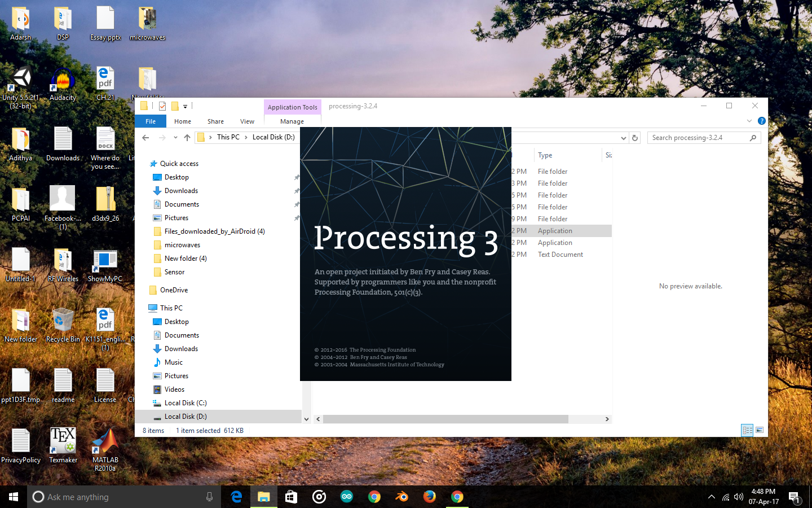
Task: Click the Cortana microphone icon
Action: (x=209, y=497)
